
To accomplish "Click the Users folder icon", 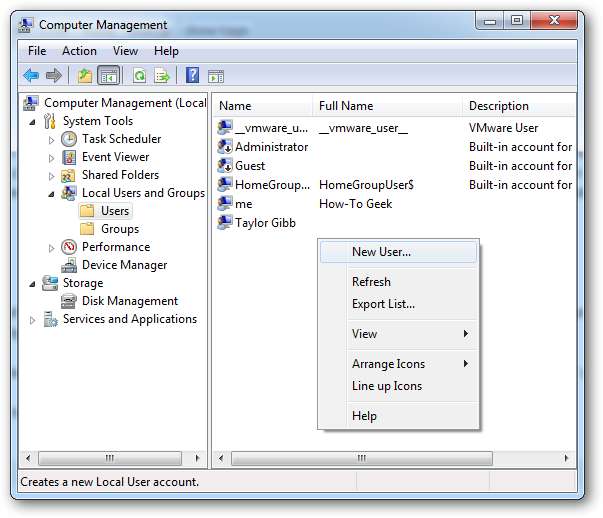I will 87,211.
